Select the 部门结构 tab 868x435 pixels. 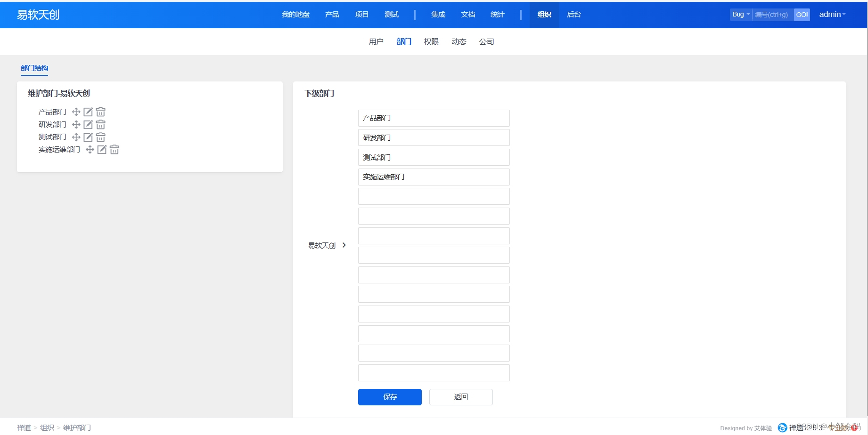[x=34, y=68]
